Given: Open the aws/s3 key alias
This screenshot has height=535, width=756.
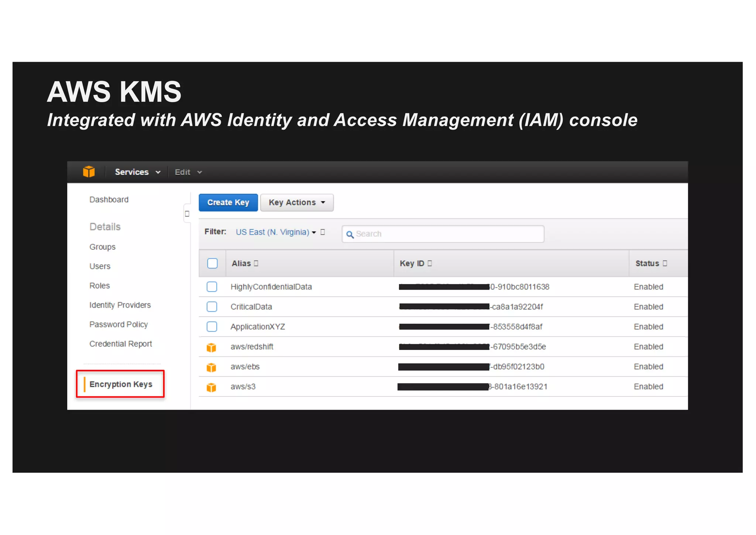Looking at the screenshot, I should tap(243, 386).
